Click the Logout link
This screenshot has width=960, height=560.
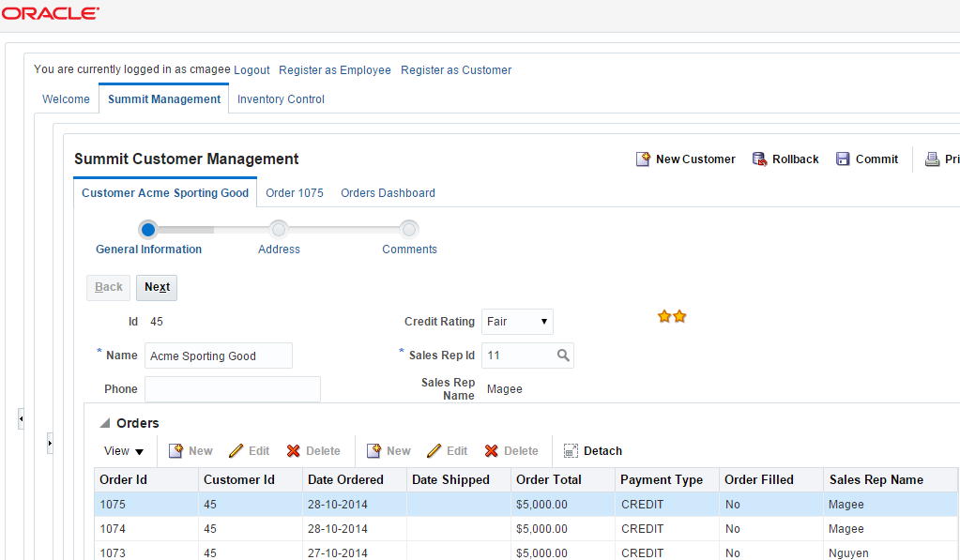pyautogui.click(x=251, y=69)
